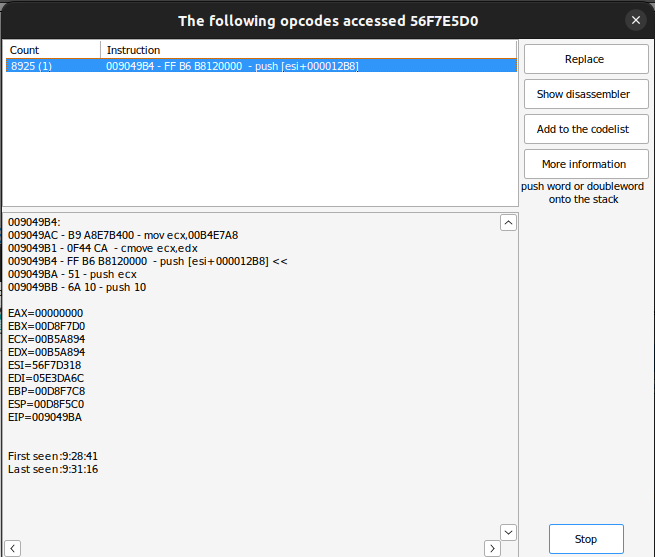
Task: Click the info pane down arrow
Action: point(508,532)
